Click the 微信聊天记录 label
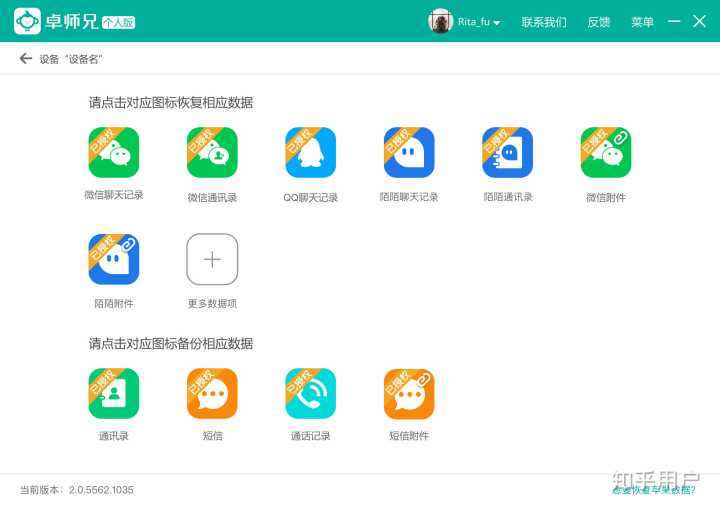Image resolution: width=720 pixels, height=506 pixels. 114,195
